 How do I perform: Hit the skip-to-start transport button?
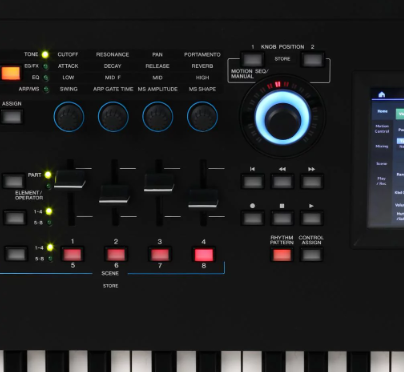(253, 182)
